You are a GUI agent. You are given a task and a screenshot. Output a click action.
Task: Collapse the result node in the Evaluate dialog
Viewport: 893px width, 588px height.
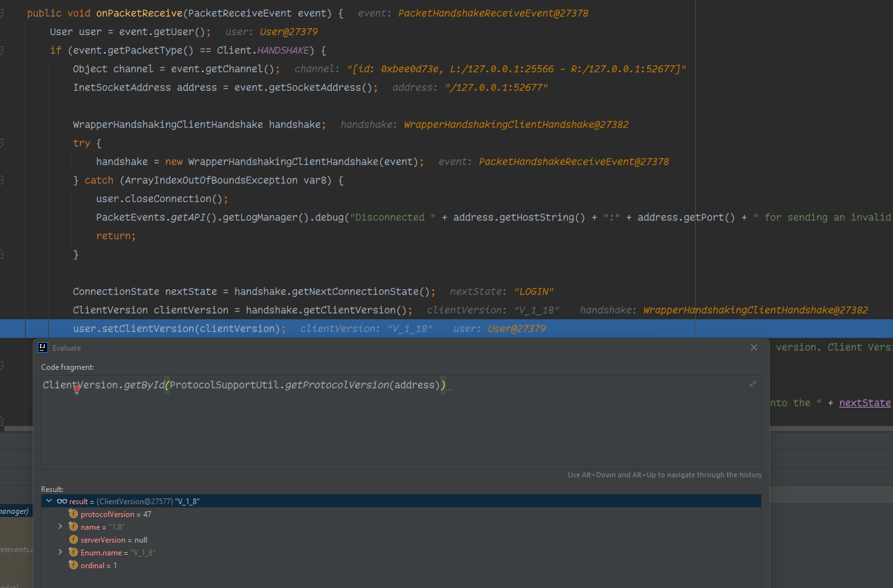49,501
